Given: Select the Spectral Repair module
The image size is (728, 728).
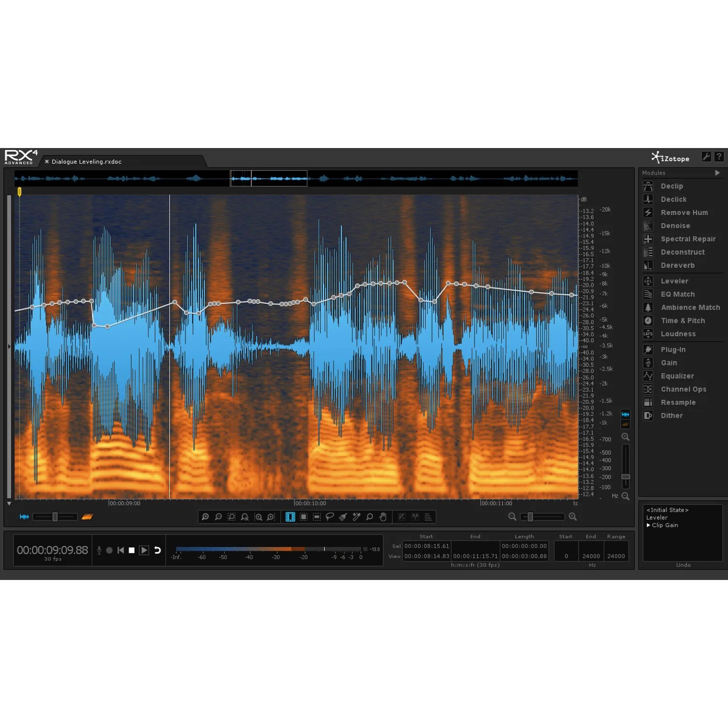Looking at the screenshot, I should pyautogui.click(x=689, y=239).
